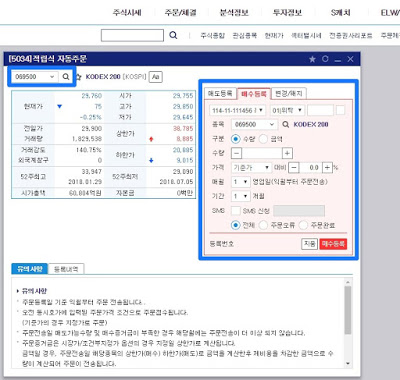Click the 유의사항 vertical scrollbar thumb
Screen dimensions: 400x380
coord(348,310)
